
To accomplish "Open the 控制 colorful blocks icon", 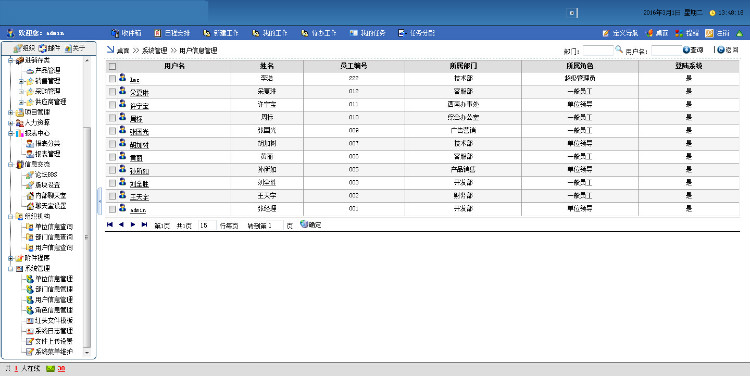I will coord(679,33).
